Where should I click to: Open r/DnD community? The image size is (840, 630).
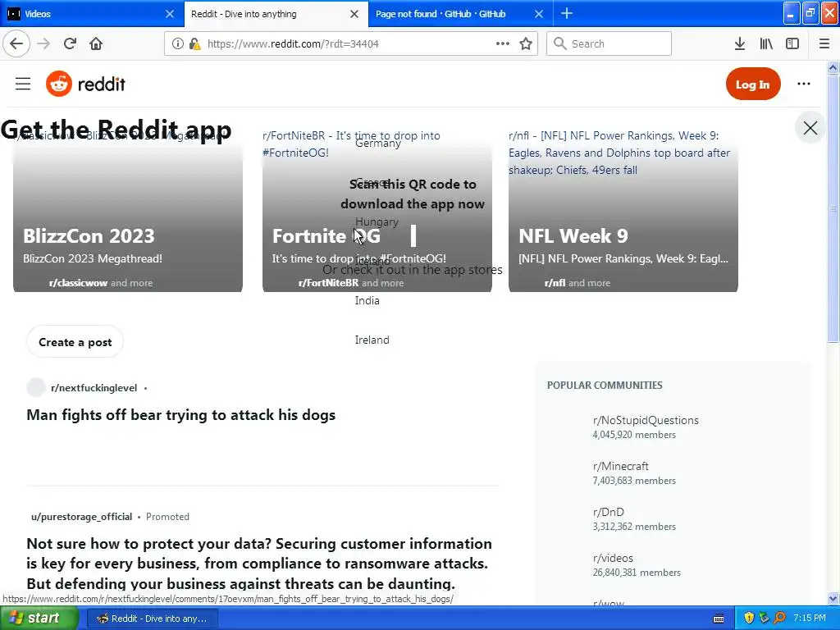coord(608,512)
